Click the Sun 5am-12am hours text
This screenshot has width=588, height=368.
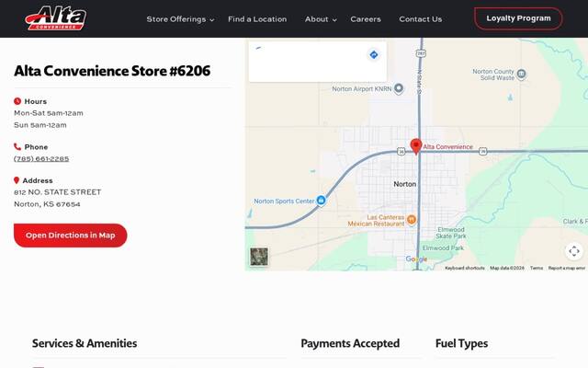40,125
